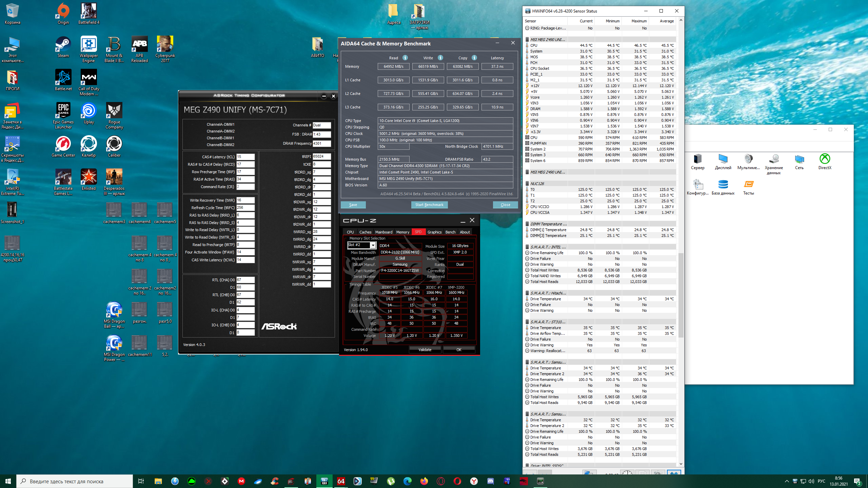Click the HWiNFO scrollbar down arrow
The image size is (868, 488).
[x=680, y=464]
